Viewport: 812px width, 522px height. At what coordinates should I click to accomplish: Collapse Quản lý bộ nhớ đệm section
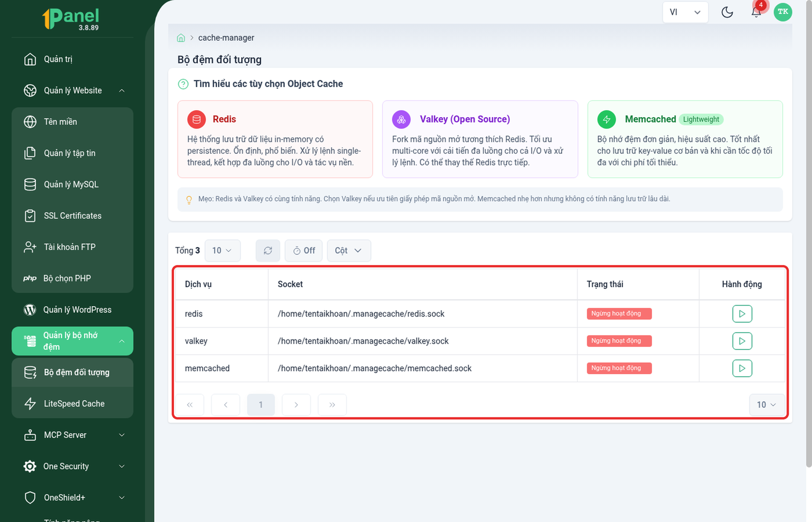coord(122,341)
